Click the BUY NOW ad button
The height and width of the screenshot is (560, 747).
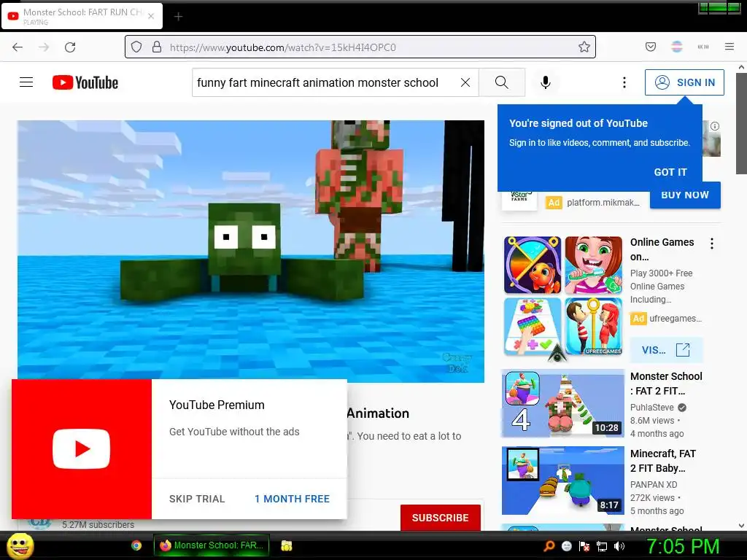pyautogui.click(x=685, y=195)
